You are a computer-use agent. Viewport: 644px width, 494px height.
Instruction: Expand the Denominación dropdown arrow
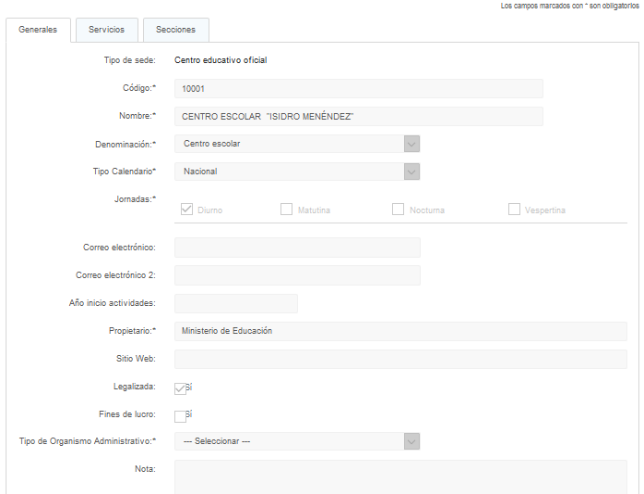411,144
